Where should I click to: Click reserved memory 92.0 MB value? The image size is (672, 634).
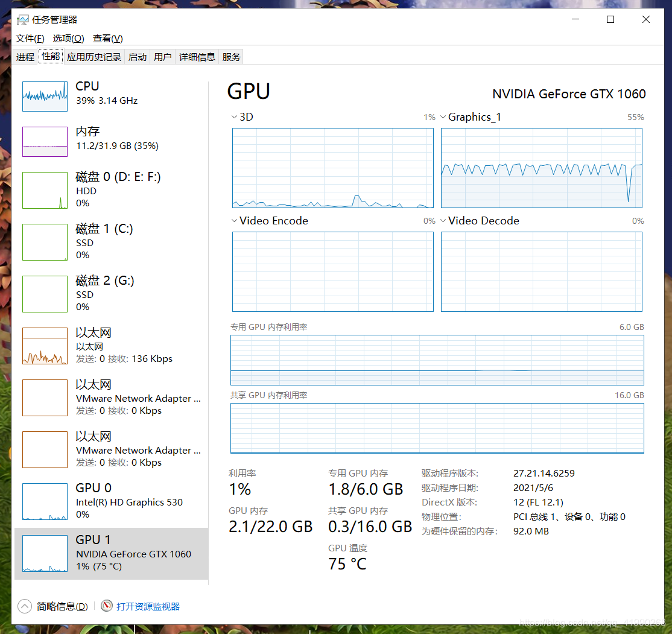(531, 531)
